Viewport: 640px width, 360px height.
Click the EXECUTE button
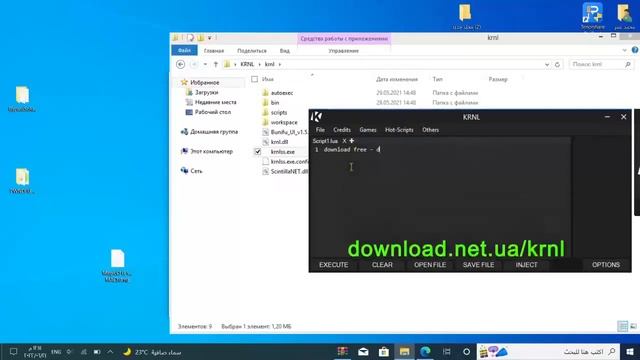click(x=333, y=265)
